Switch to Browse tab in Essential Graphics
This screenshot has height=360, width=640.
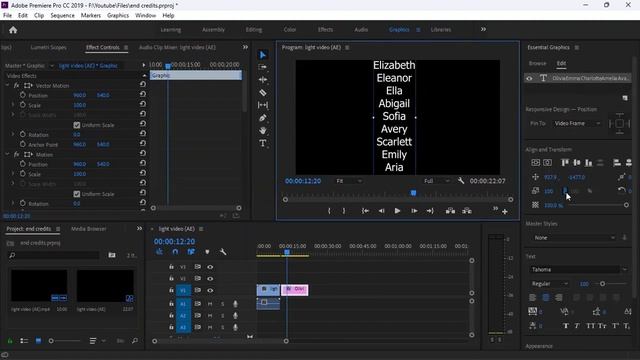[538, 63]
